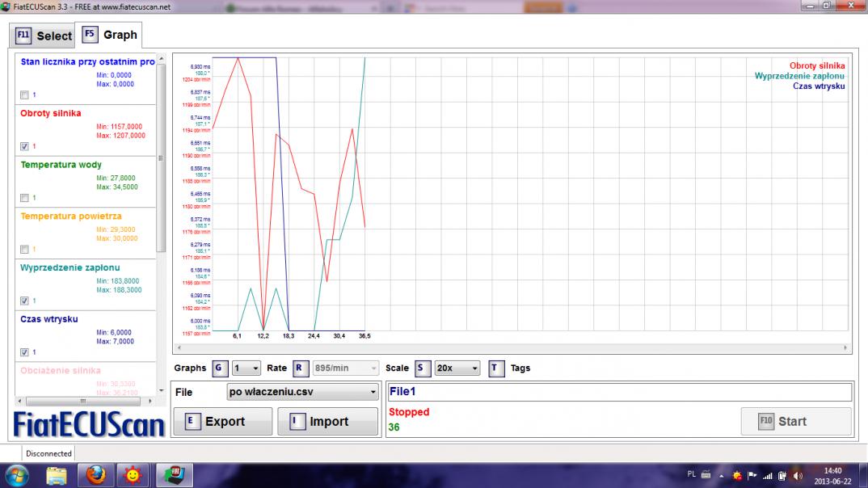The width and height of the screenshot is (868, 488).
Task: Click the Tags label button
Action: coord(520,368)
